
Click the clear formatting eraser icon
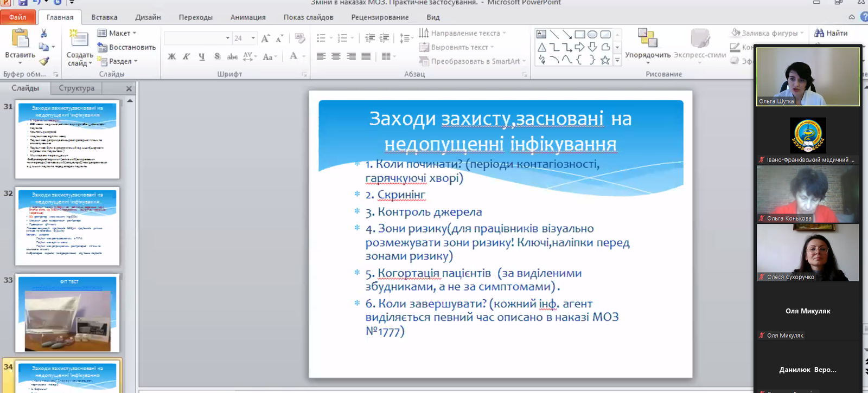(300, 38)
